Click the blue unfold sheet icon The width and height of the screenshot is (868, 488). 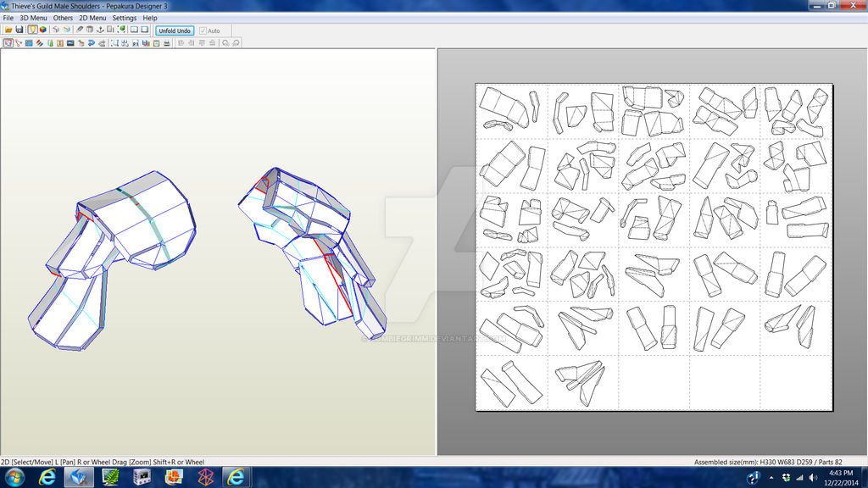coord(67,30)
